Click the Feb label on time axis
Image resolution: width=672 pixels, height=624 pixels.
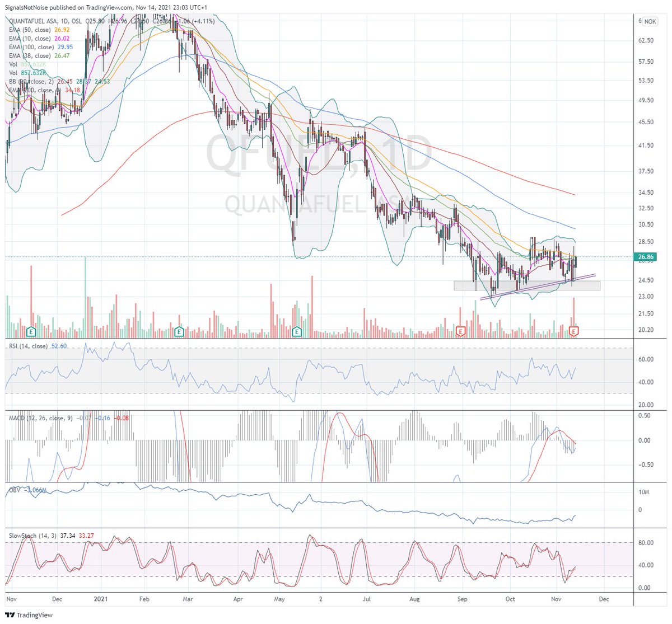point(144,598)
